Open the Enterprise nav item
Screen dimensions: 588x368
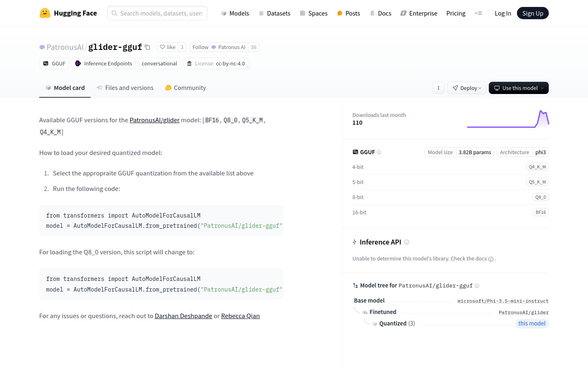point(419,13)
